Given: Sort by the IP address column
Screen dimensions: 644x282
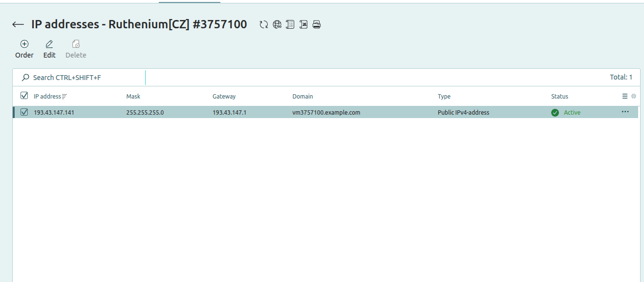Looking at the screenshot, I should pyautogui.click(x=47, y=97).
